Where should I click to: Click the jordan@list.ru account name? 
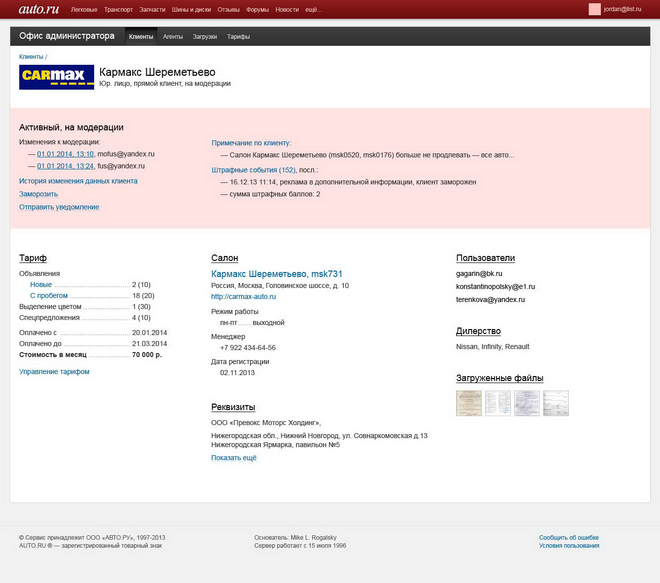(x=622, y=9)
